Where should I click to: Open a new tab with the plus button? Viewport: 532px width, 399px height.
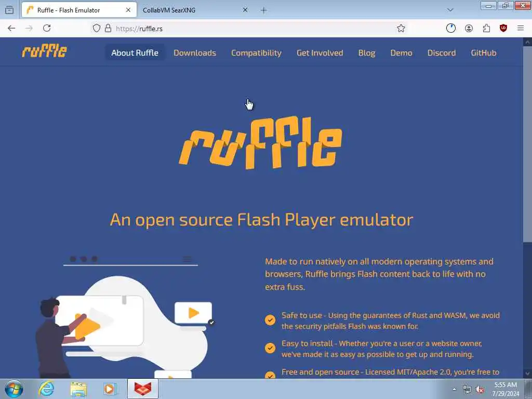(263, 10)
